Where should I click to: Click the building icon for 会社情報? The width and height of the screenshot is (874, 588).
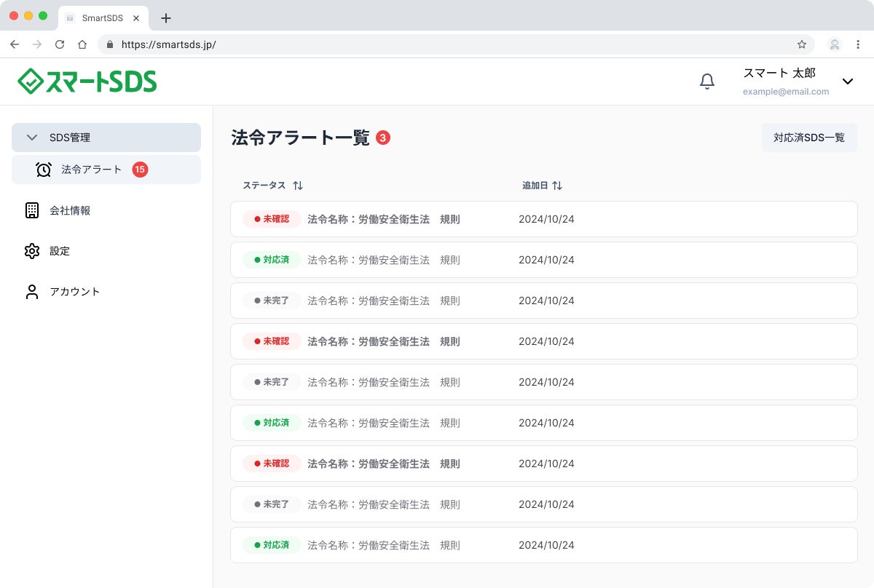point(31,210)
